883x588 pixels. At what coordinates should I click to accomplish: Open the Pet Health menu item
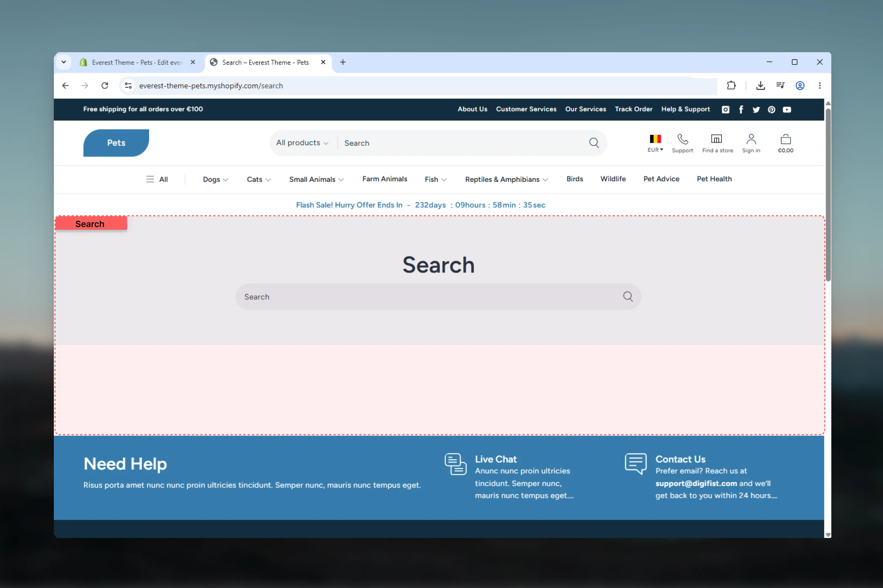tap(714, 179)
